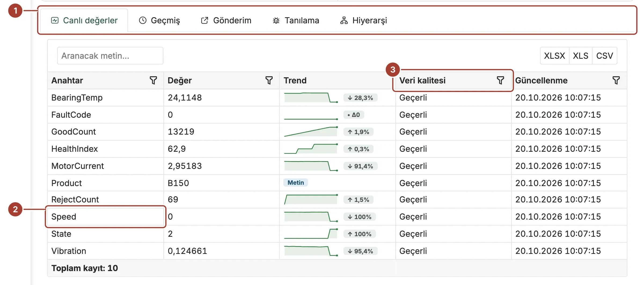
Task: Click the Metin badge in Product row
Action: tap(296, 183)
